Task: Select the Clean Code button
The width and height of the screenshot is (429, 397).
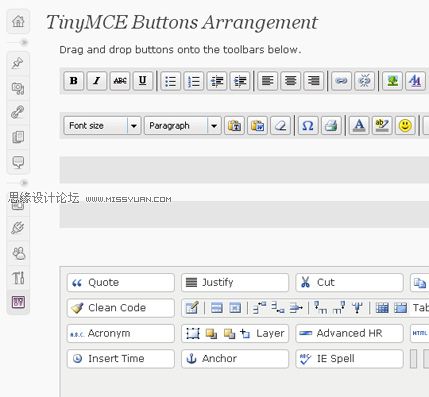Action: coord(121,308)
